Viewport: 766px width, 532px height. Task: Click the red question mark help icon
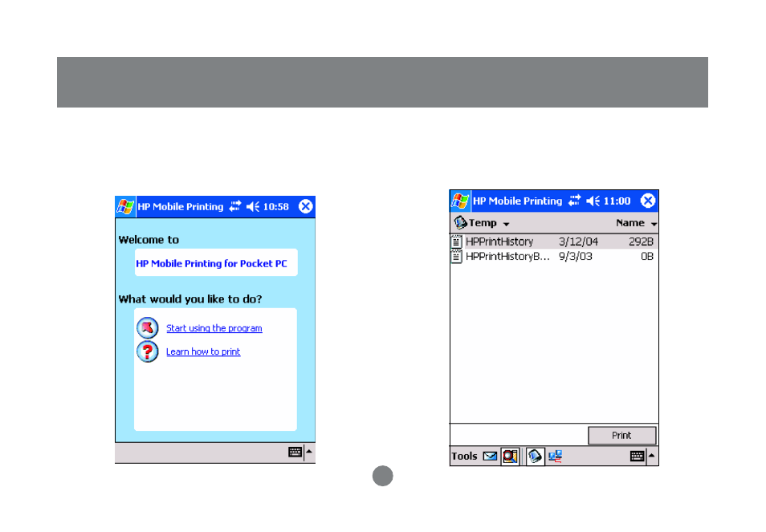coord(148,351)
